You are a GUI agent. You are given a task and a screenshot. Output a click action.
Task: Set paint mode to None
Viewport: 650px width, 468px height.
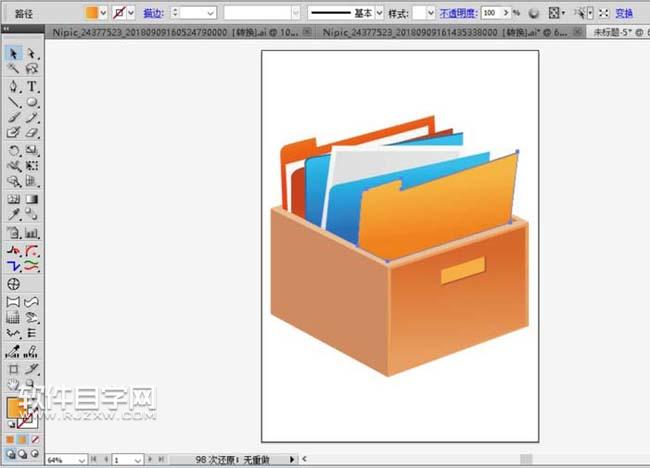pos(35,439)
